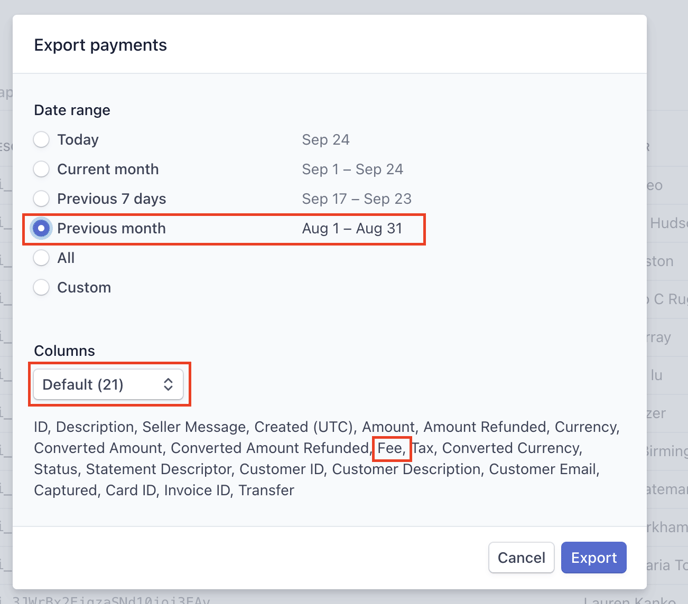Click the highlighted Fee column name
Viewport: 688px width, 604px height.
click(391, 448)
